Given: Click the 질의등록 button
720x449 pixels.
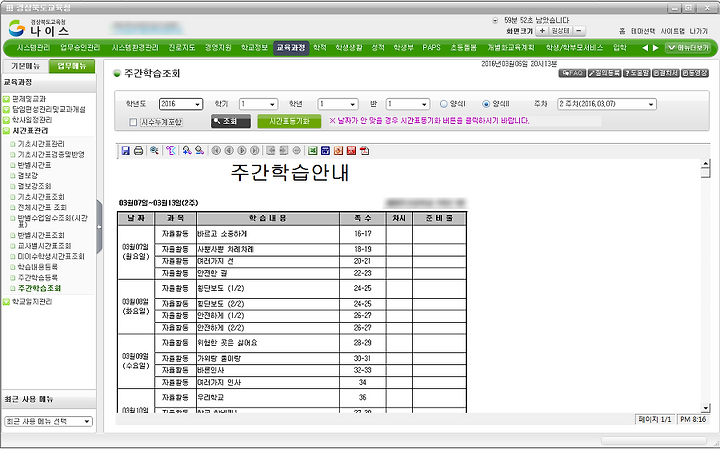Looking at the screenshot, I should click(604, 73).
